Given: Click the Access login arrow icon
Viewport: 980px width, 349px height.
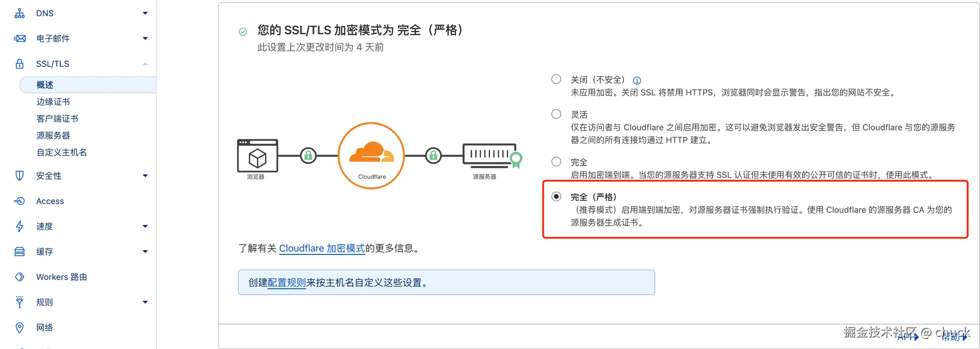Looking at the screenshot, I should [20, 201].
